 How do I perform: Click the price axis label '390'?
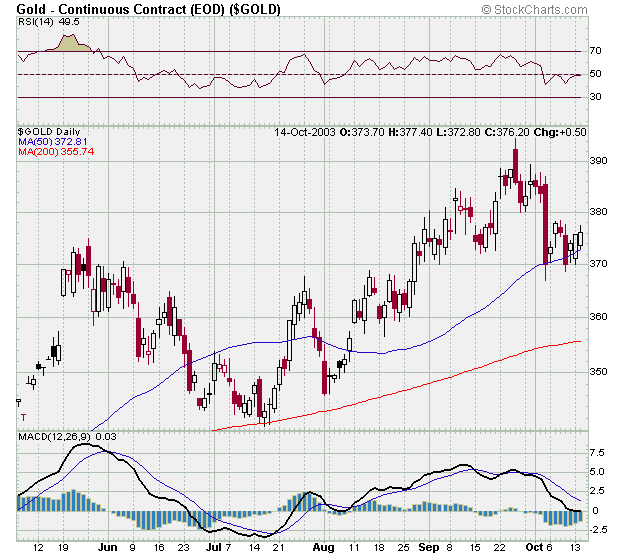pos(598,161)
